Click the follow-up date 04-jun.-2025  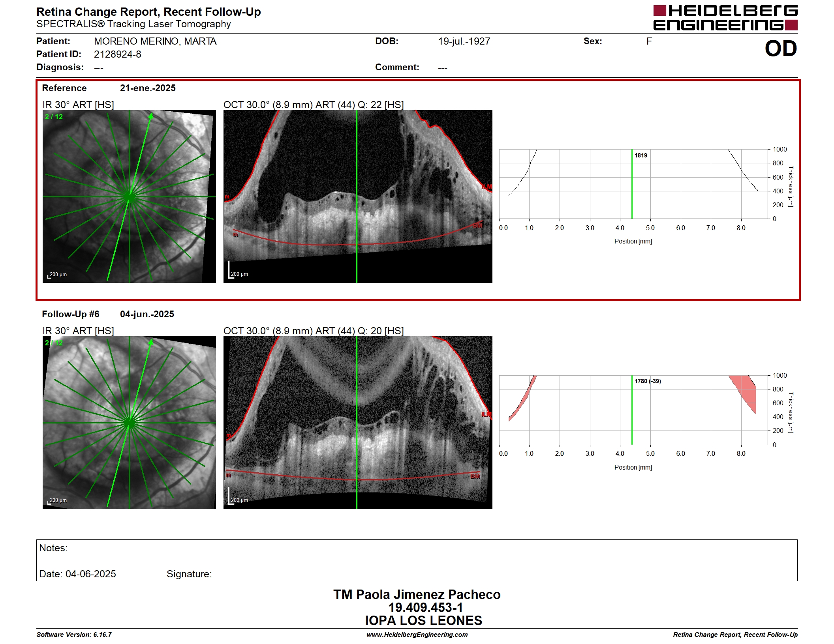[147, 314]
